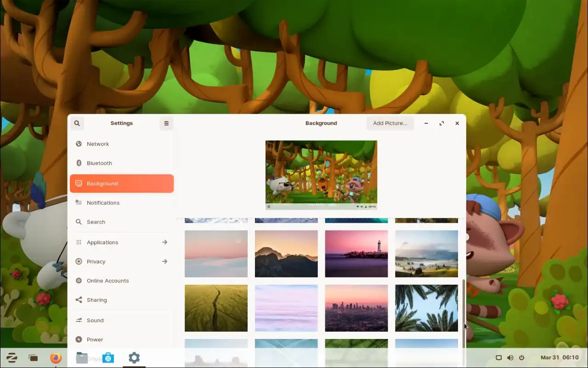Choose the city skyline sunset wallpaper
Screen dimensions: 588x368
356,308
